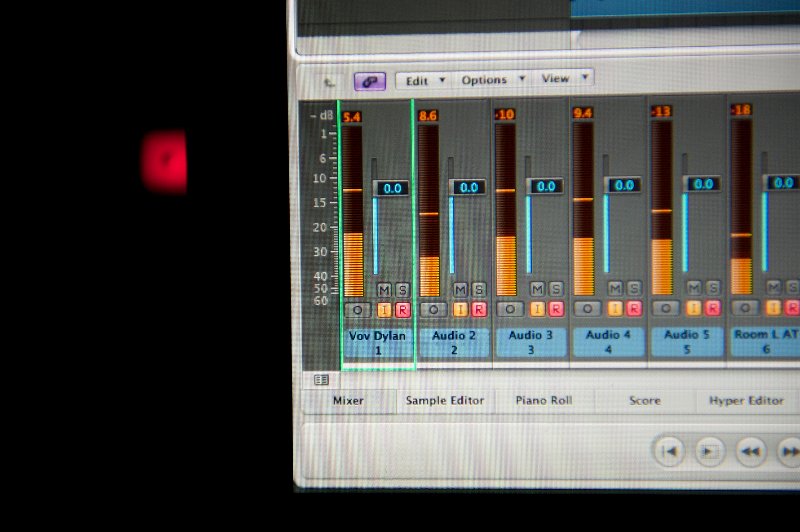Record-enable the Vov Dylan channel
800x532 pixels.
pos(403,310)
